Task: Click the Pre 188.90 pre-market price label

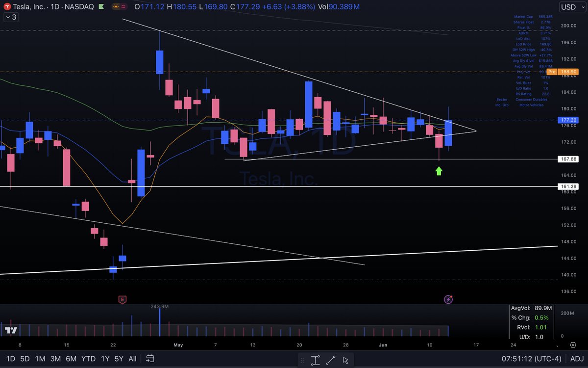Action: click(x=562, y=72)
